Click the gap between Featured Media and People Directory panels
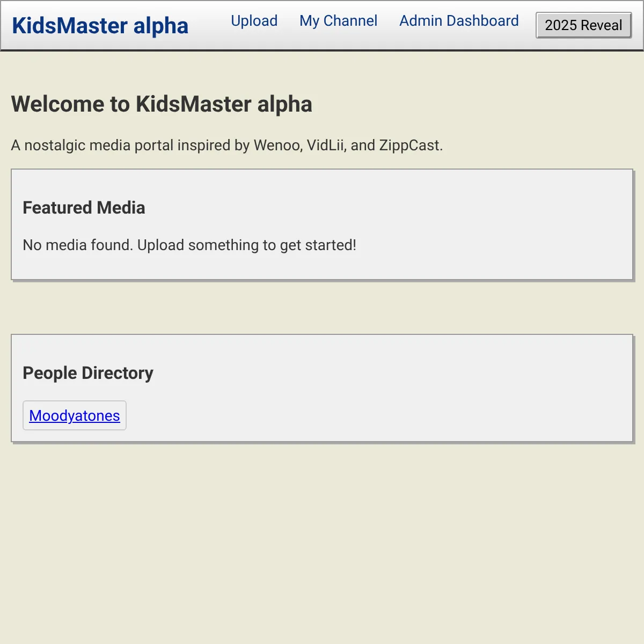Image resolution: width=644 pixels, height=644 pixels. click(x=322, y=308)
